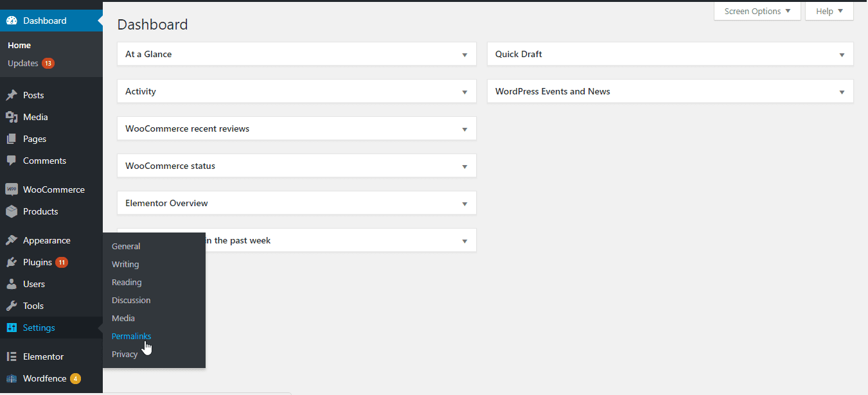Viewport: 868px width, 395px height.
Task: Expand WordPress Events and News panel
Action: (x=842, y=92)
